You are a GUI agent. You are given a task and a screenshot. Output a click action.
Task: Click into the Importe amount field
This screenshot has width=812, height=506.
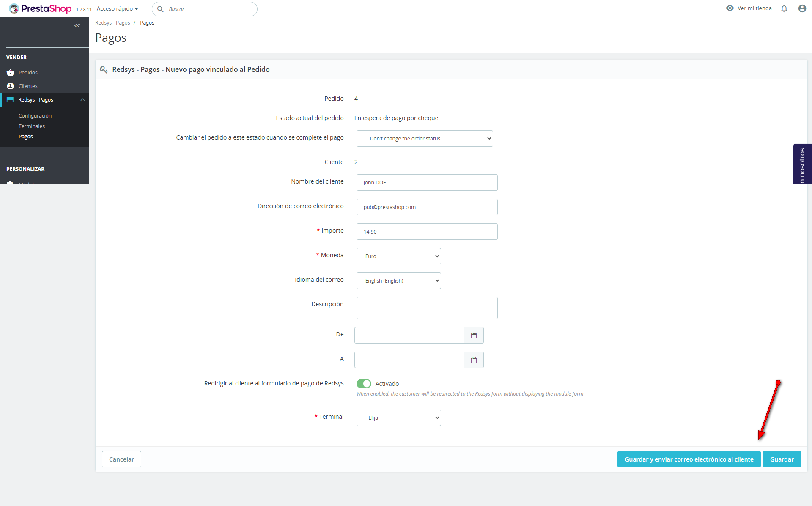click(427, 232)
